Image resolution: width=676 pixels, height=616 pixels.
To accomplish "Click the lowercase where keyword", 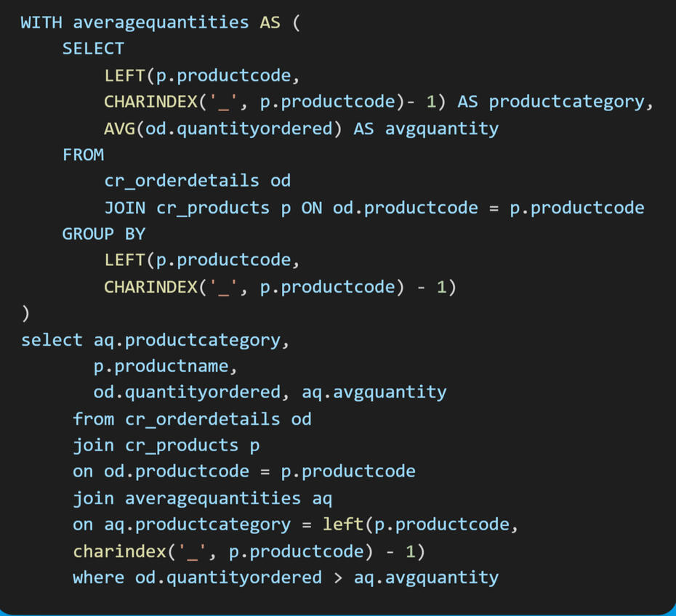I will [x=98, y=577].
